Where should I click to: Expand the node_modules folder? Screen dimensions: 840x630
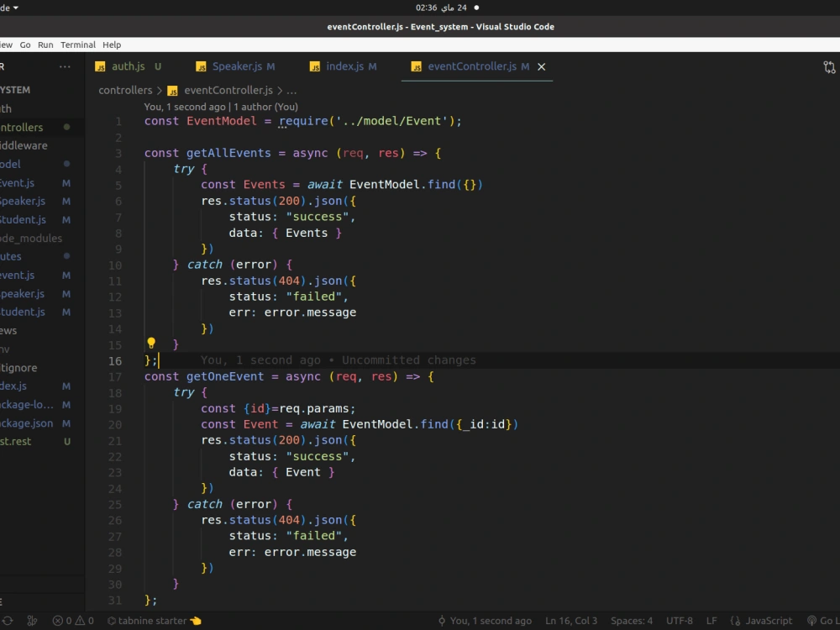point(32,238)
